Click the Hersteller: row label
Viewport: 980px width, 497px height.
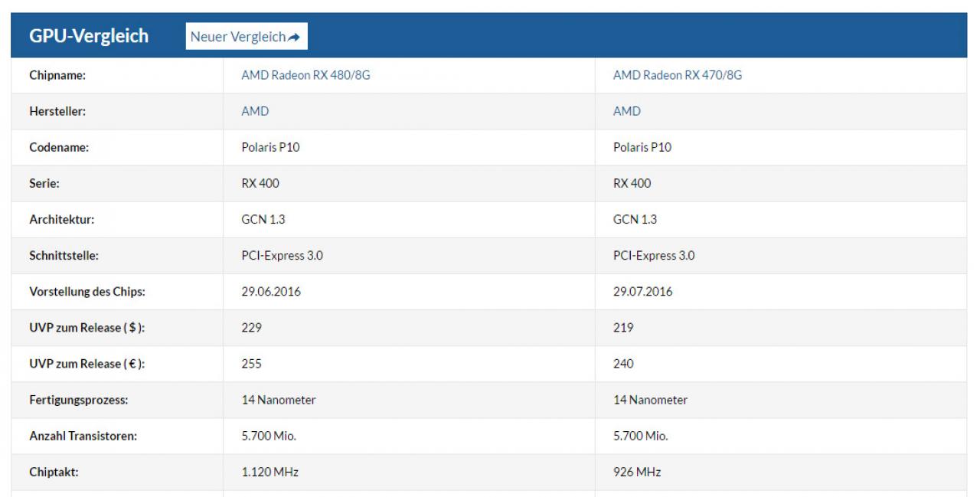[57, 111]
